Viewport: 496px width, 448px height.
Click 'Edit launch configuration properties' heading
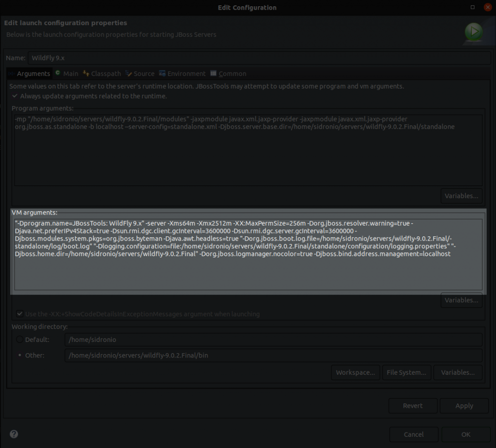point(65,23)
